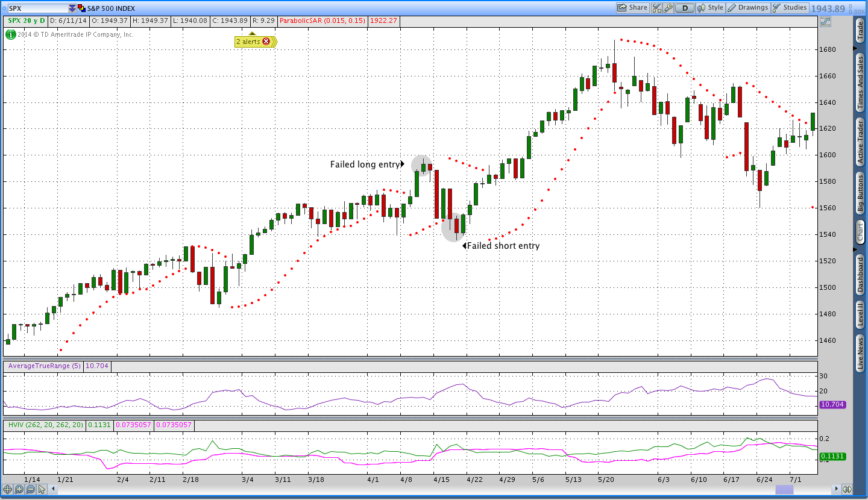868x500 pixels.
Task: Click the symbol color link icon
Action: pyautogui.click(x=81, y=8)
